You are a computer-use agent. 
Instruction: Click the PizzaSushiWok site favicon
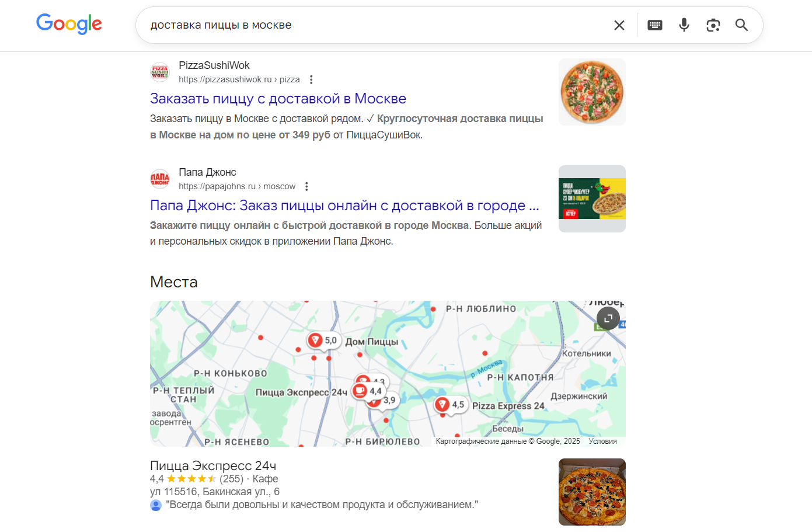(159, 72)
